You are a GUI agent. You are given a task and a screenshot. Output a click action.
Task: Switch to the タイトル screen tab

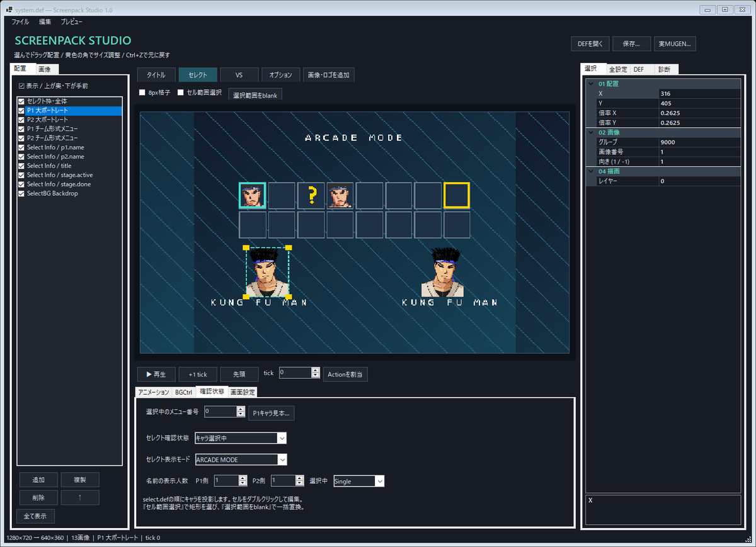click(x=156, y=75)
